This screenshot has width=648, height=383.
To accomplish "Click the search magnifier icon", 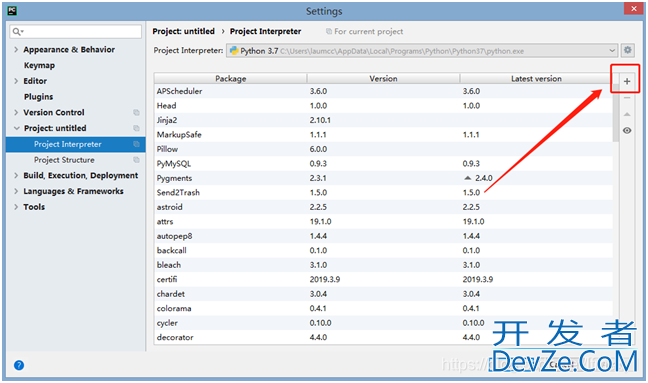I will 17,31.
